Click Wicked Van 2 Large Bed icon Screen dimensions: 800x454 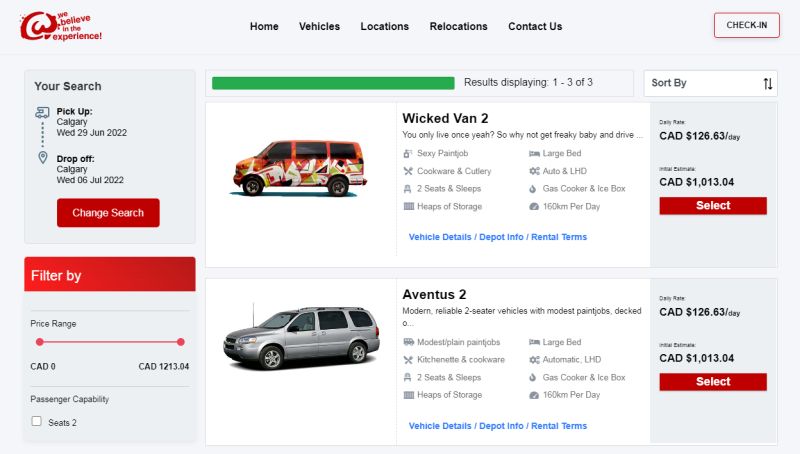coord(534,154)
